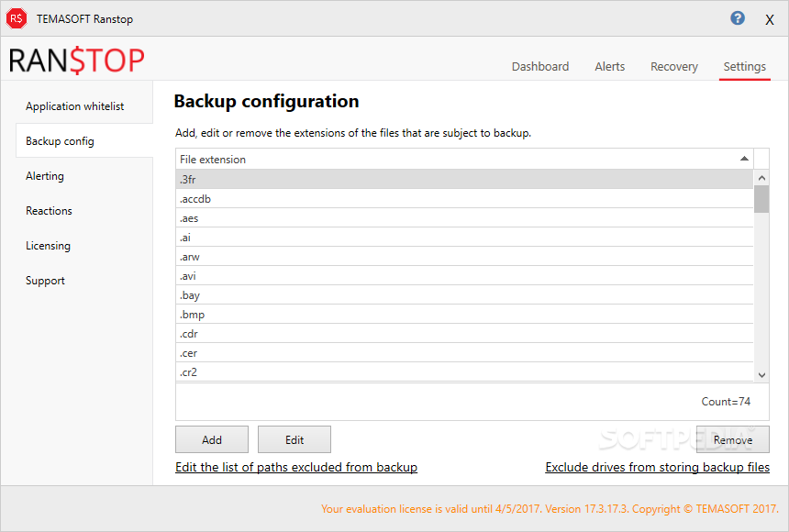Click the Add button

tap(212, 439)
